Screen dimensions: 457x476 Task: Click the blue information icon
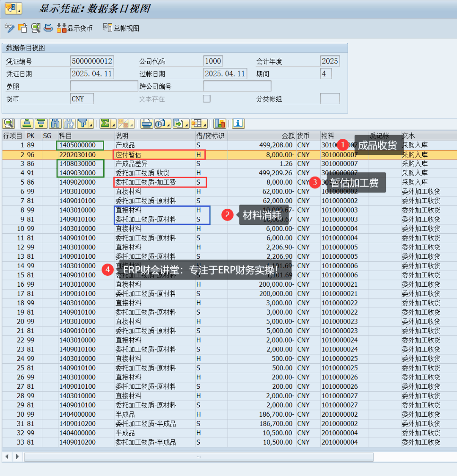tap(238, 124)
